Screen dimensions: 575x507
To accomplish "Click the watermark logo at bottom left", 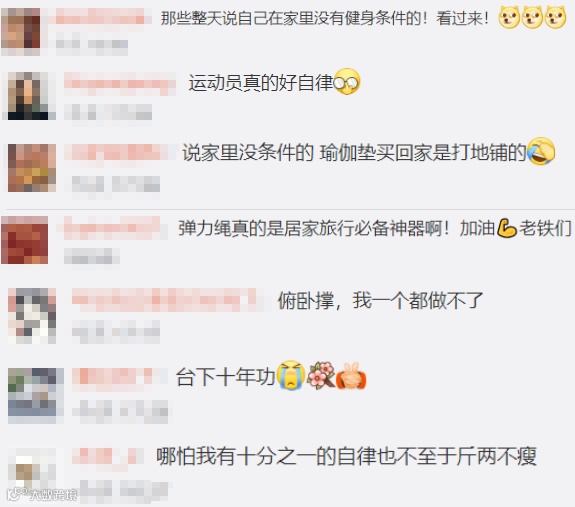I will 41,495.
